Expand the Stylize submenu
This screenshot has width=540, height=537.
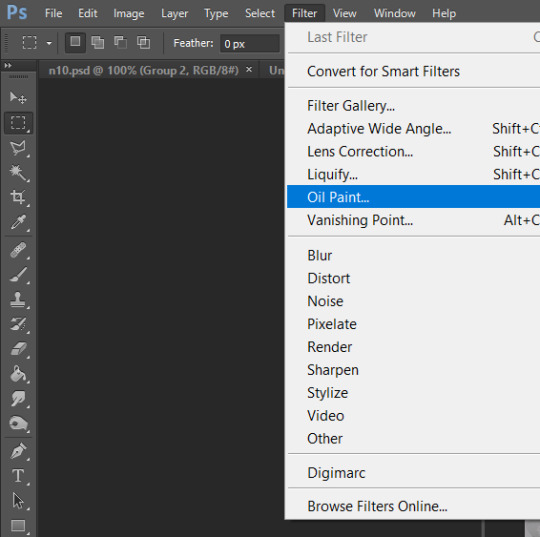(413, 393)
